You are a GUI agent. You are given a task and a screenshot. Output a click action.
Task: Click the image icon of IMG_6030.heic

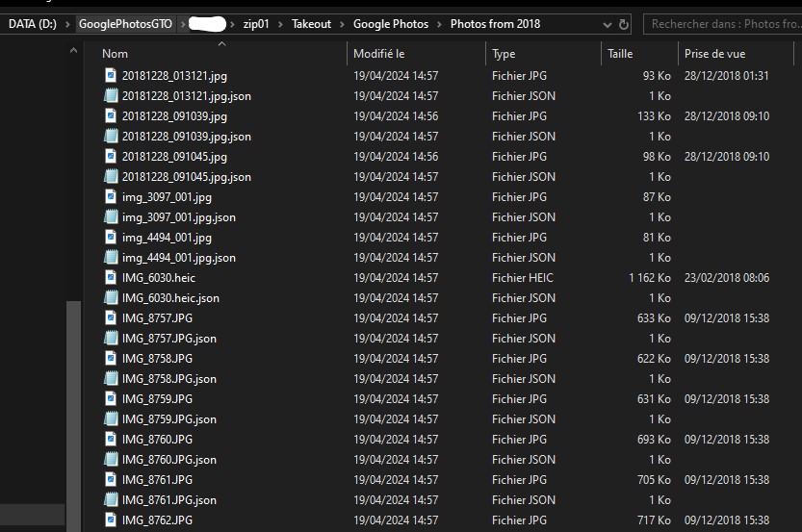click(111, 277)
